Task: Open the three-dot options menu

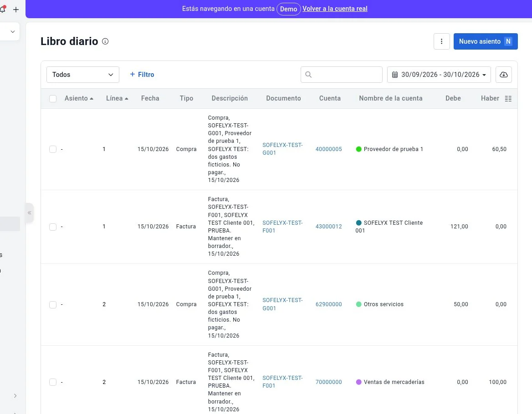Action: point(441,41)
